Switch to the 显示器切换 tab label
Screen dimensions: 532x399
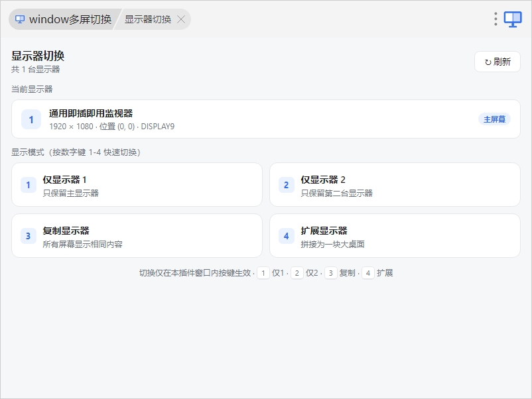[x=147, y=19]
